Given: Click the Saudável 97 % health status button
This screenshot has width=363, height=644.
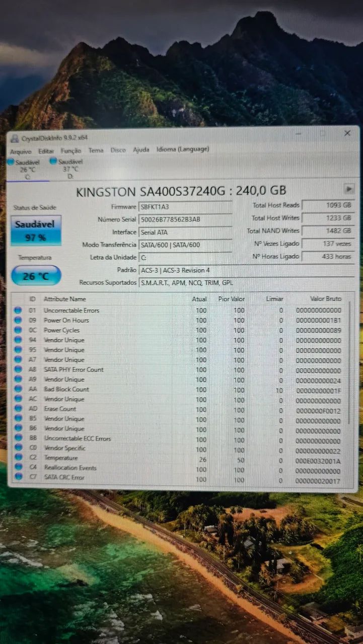Looking at the screenshot, I should coord(36,230).
